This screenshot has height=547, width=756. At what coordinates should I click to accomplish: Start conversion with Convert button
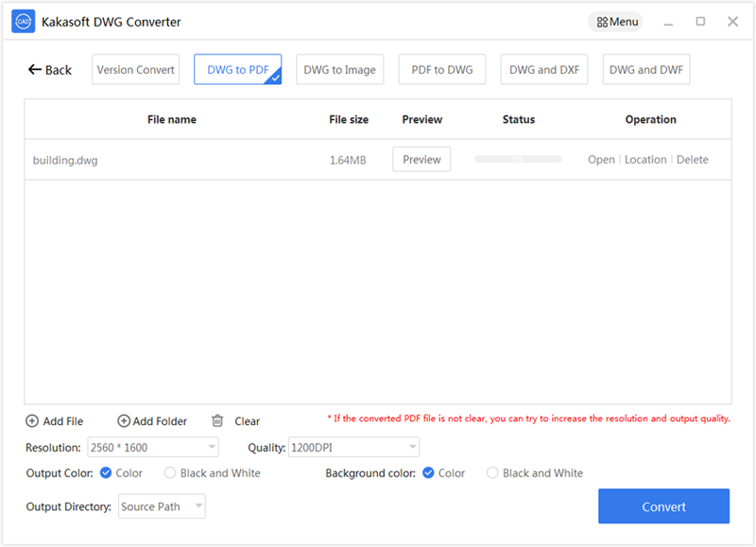tap(664, 506)
